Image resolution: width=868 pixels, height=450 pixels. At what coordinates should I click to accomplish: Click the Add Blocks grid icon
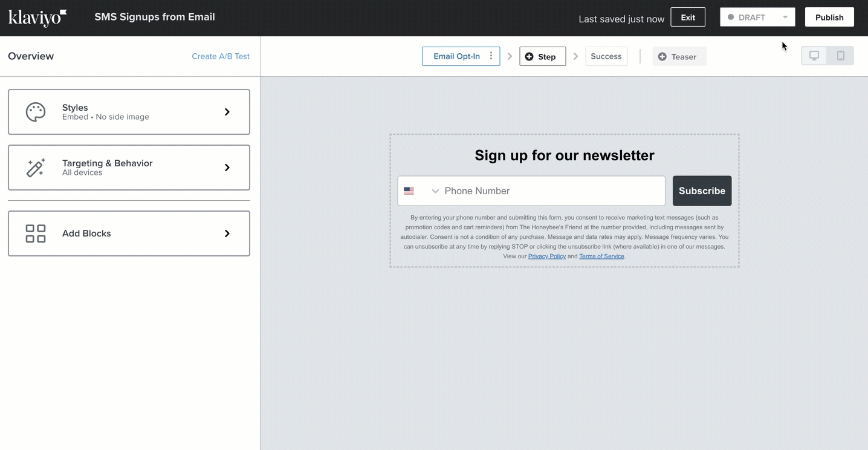pos(35,233)
